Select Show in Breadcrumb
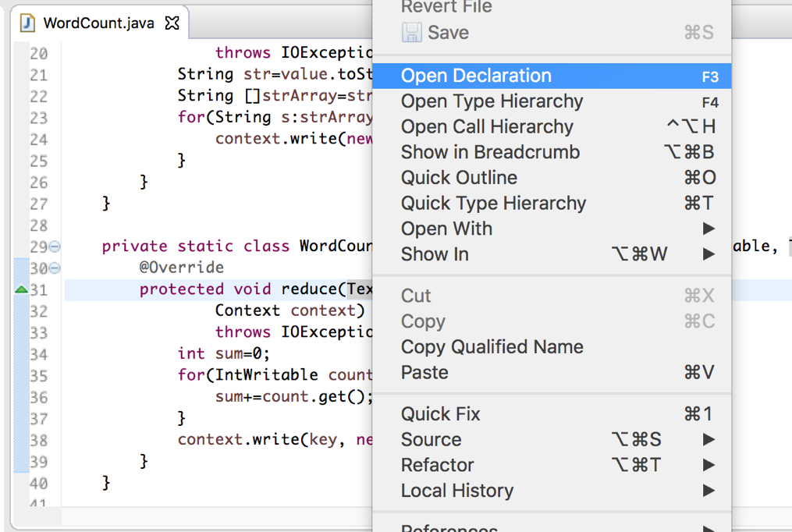 552,152
